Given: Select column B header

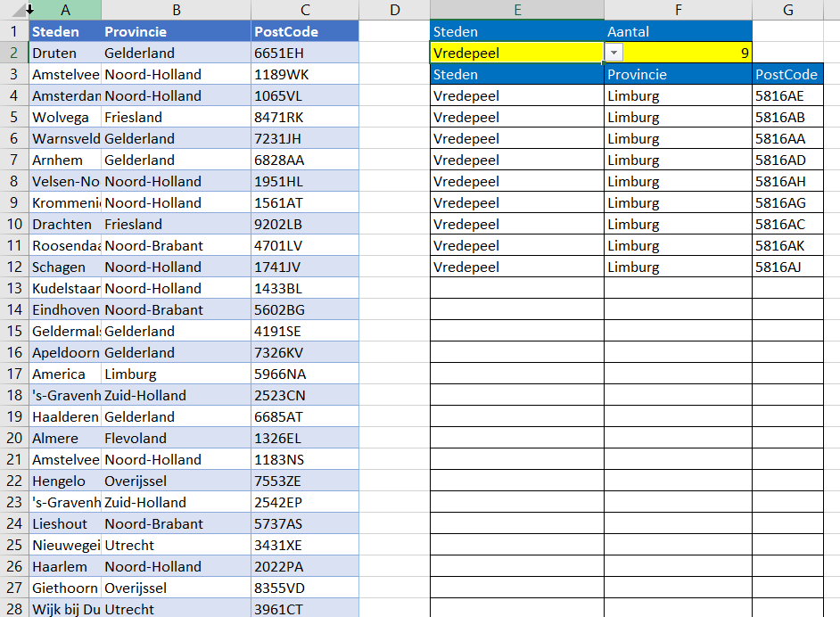Looking at the screenshot, I should 177,10.
